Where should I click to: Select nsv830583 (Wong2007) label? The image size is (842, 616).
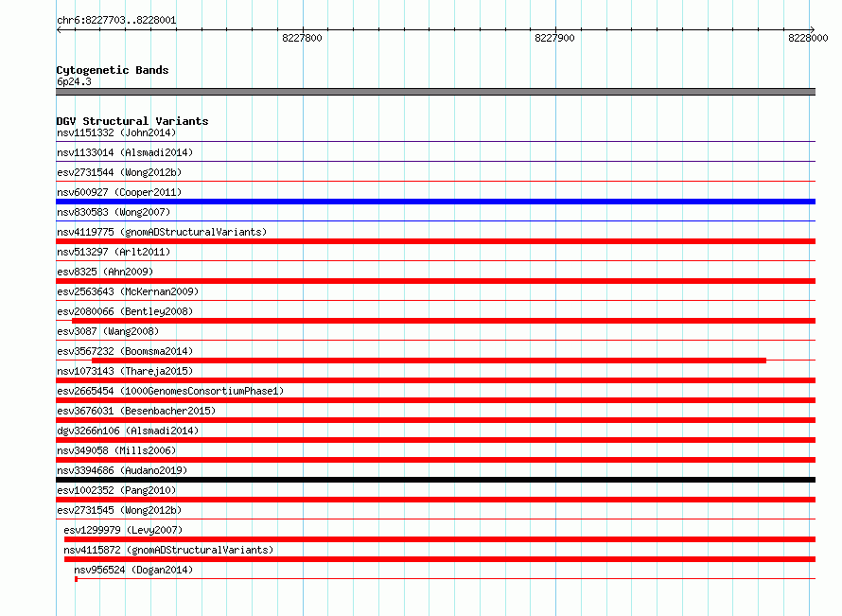pos(114,212)
